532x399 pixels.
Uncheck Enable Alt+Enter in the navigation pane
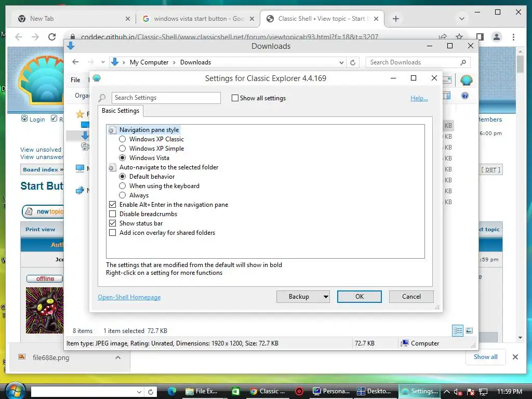point(113,205)
